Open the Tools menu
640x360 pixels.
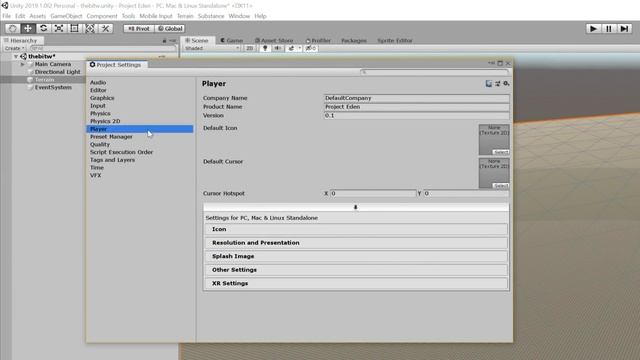(128, 16)
